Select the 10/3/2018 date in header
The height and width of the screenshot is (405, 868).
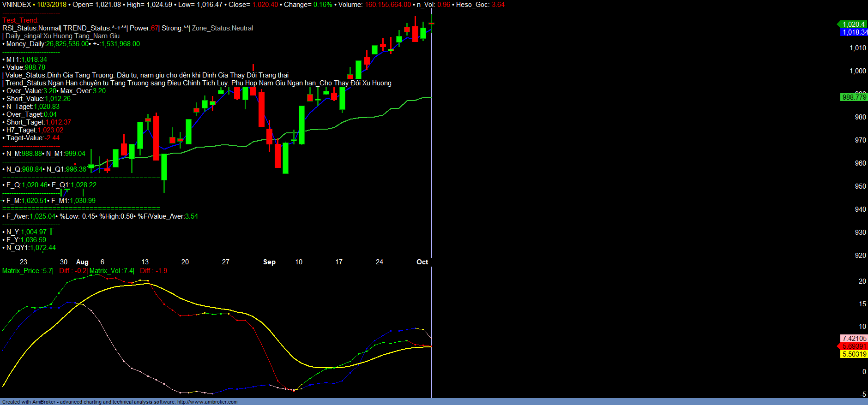click(52, 5)
